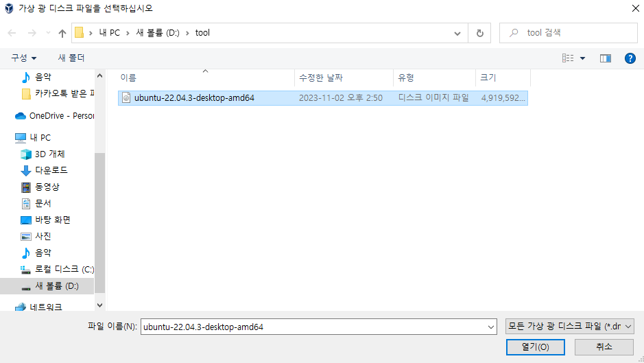This screenshot has height=363, width=644.
Task: Click the folder icon in address bar
Action: 80,32
